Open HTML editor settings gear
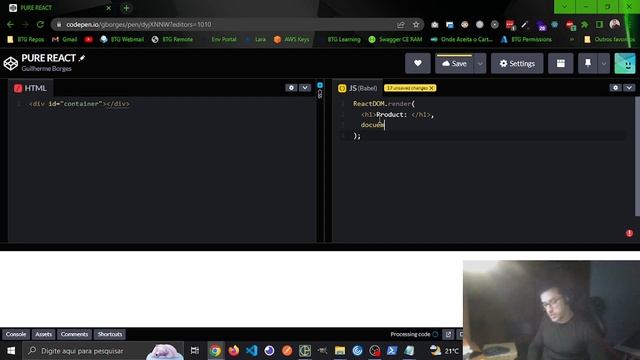The height and width of the screenshot is (360, 640). click(x=291, y=88)
